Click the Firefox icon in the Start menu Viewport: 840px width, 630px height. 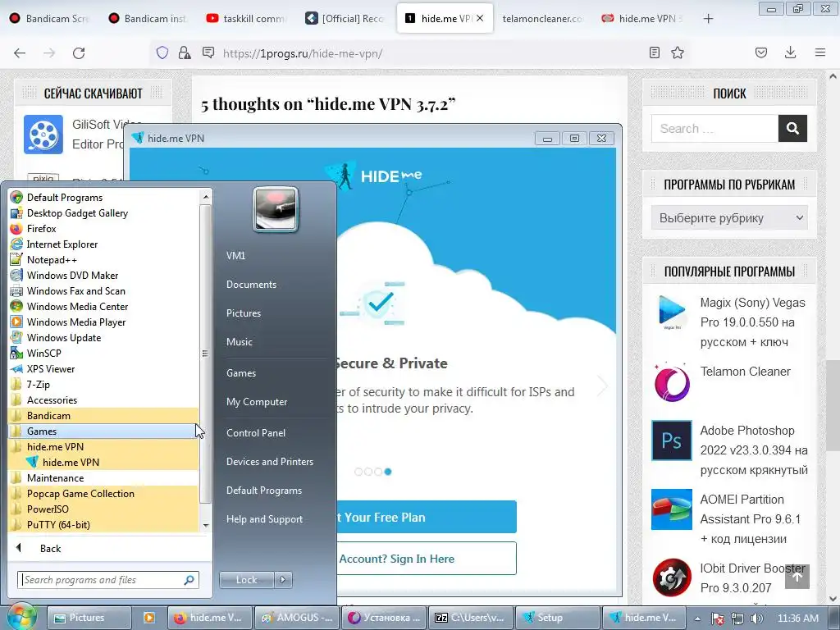16,229
